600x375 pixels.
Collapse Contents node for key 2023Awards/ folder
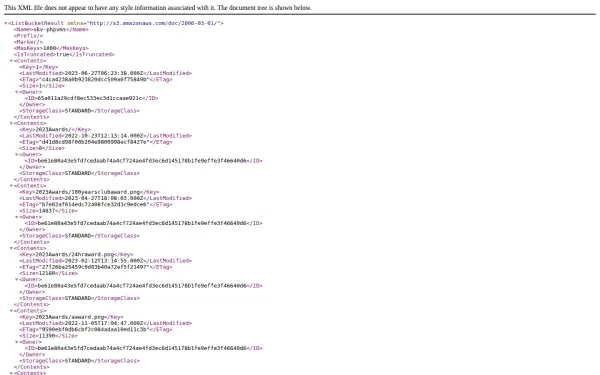click(x=11, y=123)
